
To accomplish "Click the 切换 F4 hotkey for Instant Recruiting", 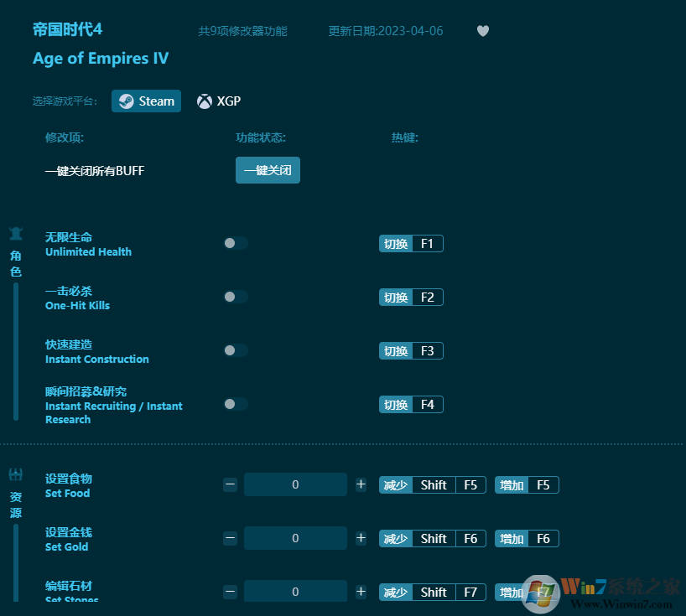I will pos(411,404).
